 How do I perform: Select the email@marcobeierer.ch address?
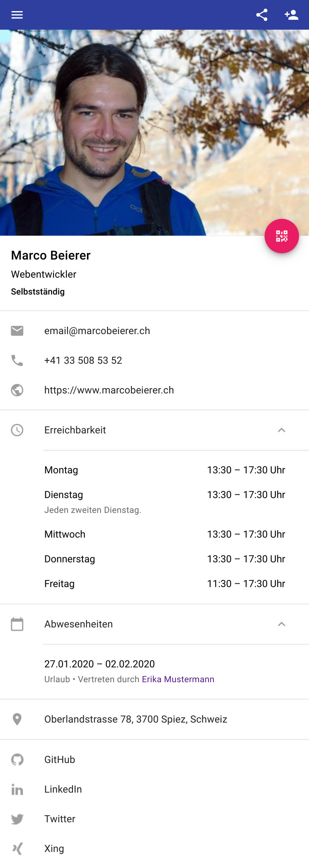97,331
